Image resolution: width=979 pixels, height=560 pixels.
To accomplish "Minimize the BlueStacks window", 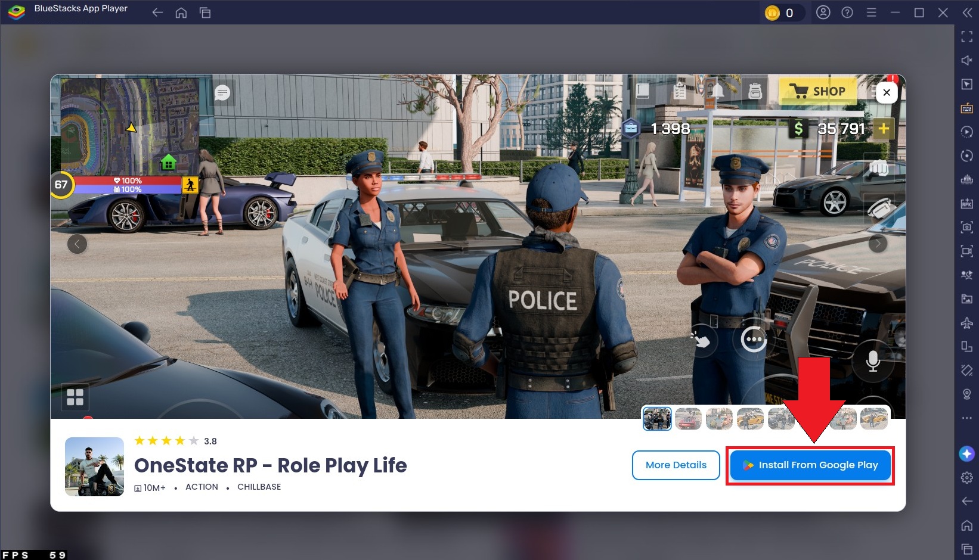I will tap(895, 13).
